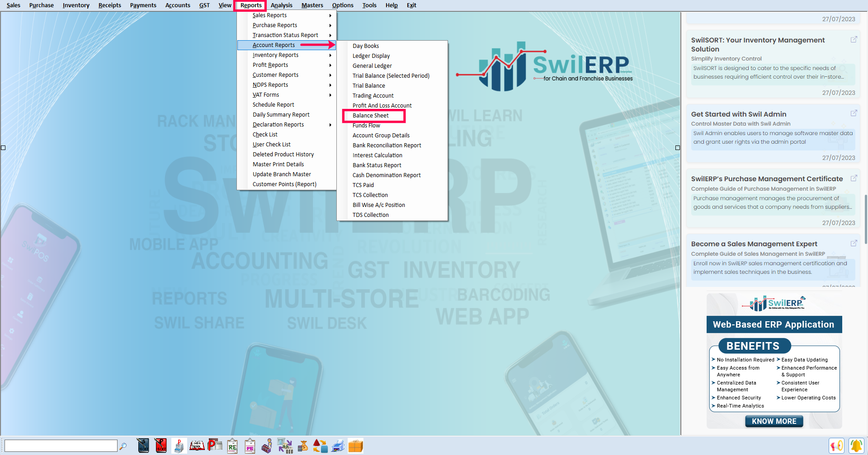This screenshot has height=455, width=868.
Task: Click the printer icon in bottom toolbar
Action: tap(338, 446)
